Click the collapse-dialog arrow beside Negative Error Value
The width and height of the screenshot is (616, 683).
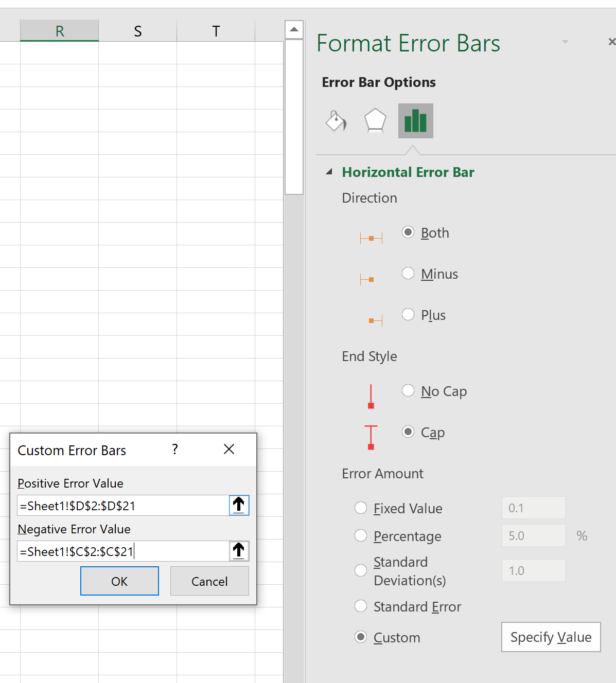point(239,551)
